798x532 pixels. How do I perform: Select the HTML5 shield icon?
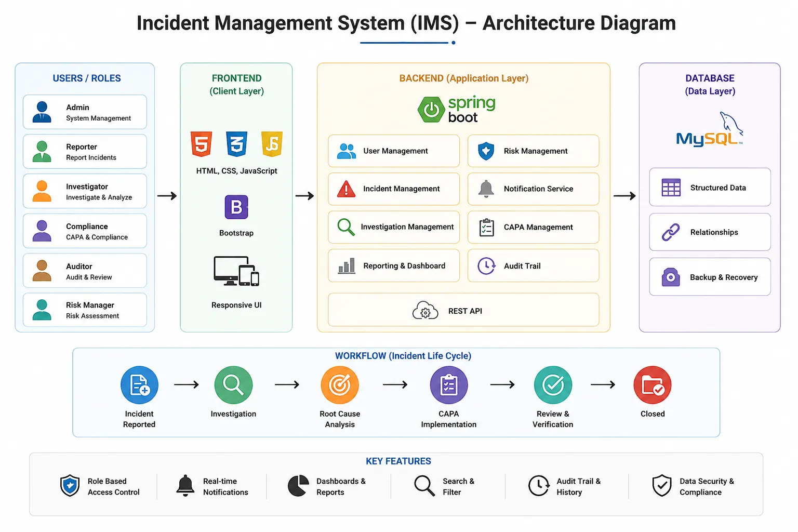click(x=201, y=144)
